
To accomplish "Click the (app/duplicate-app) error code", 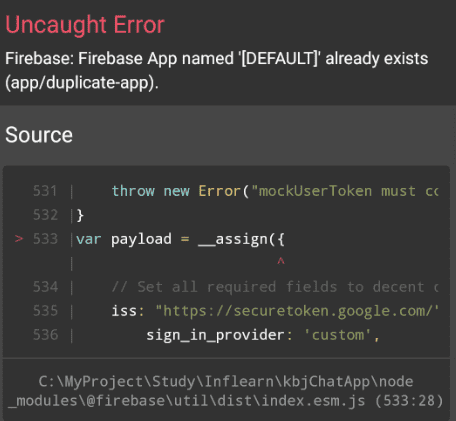I will (x=82, y=83).
